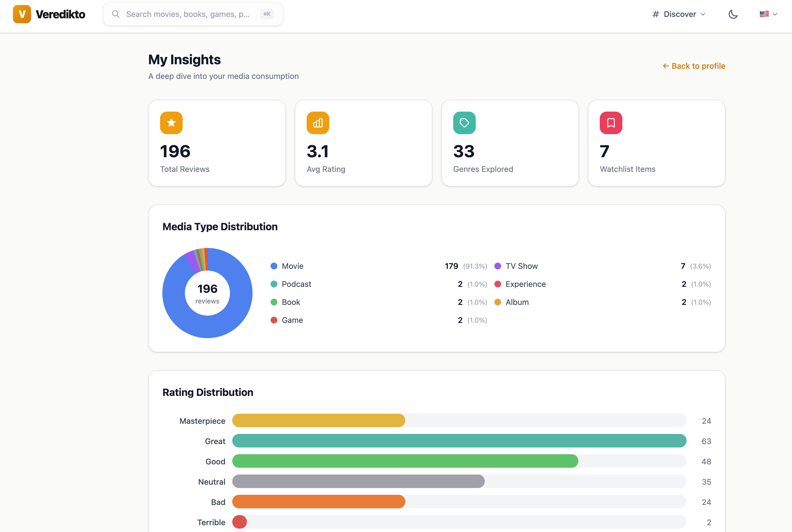Screen dimensions: 792x532
Task: Click the Movie legend blue dot
Action: click(273, 266)
